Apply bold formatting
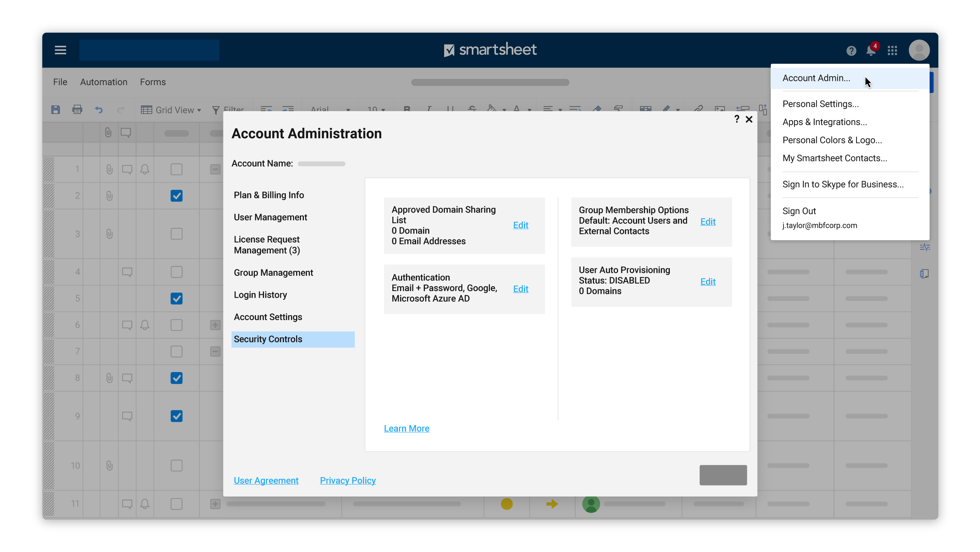Screen dimensions: 980x552 point(407,110)
